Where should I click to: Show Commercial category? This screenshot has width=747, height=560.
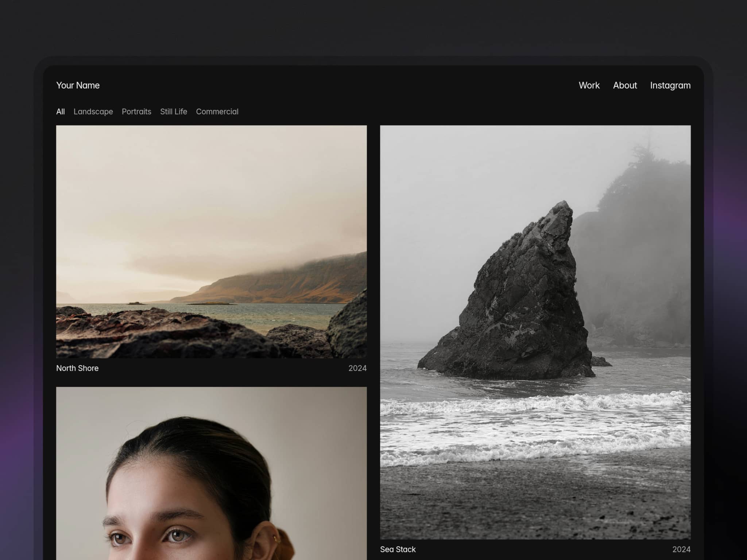pyautogui.click(x=217, y=112)
